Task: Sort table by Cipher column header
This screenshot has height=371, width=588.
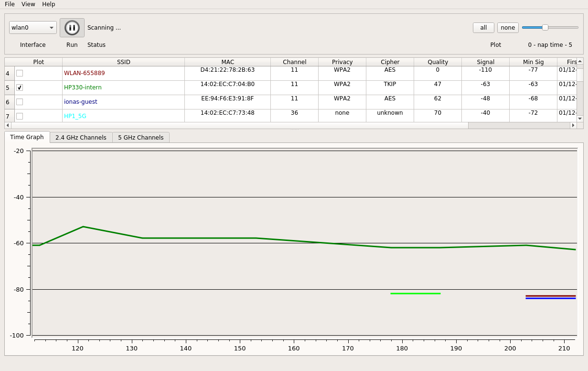Action: click(x=390, y=62)
